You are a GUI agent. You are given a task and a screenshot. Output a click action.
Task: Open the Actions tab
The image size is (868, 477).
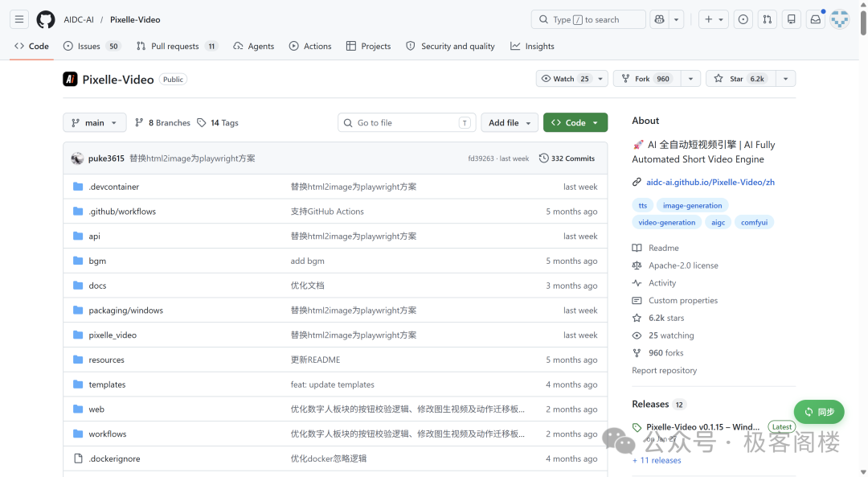(x=310, y=46)
